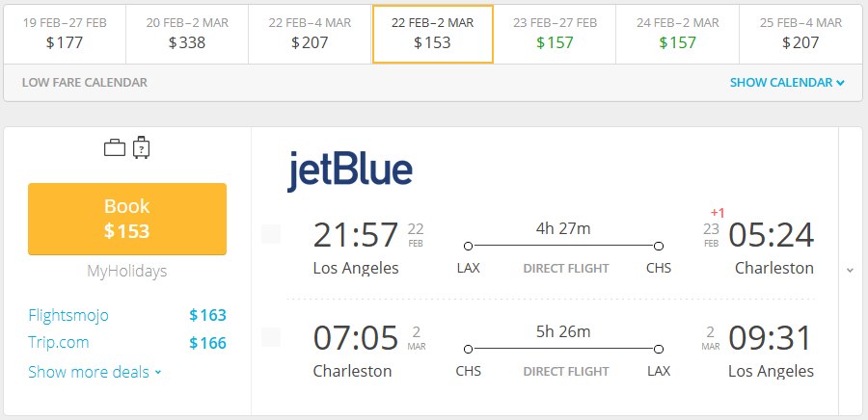
Task: Expand Show more deals list
Action: click(95, 372)
